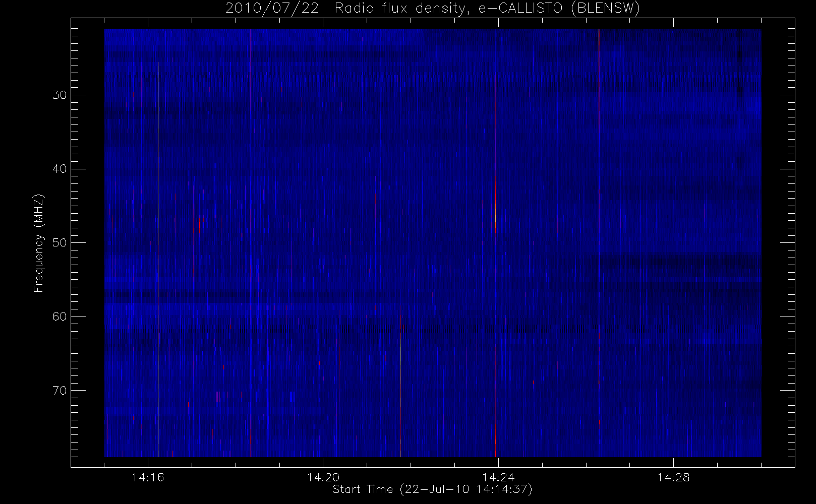This screenshot has width=816, height=504.
Task: Click the "Start Time (22-Jul-10 14:14:37)" x-axis label
Action: point(433,489)
